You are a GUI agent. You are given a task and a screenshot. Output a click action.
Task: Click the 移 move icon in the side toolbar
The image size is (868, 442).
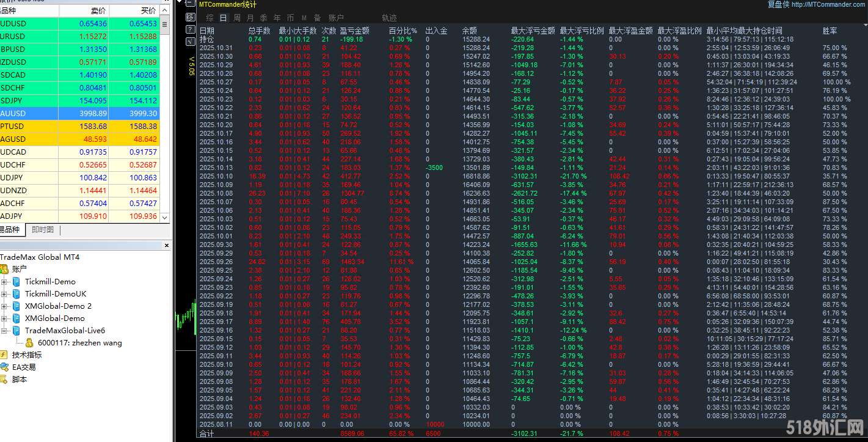(190, 17)
